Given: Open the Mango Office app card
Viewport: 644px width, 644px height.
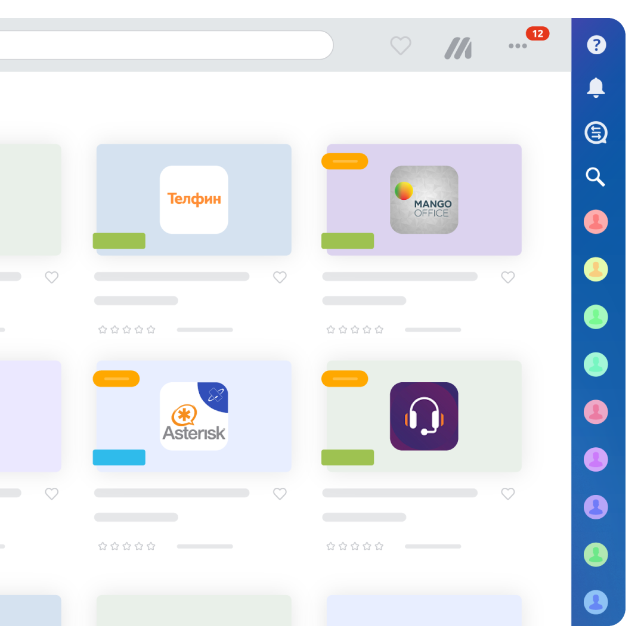Looking at the screenshot, I should 424,200.
